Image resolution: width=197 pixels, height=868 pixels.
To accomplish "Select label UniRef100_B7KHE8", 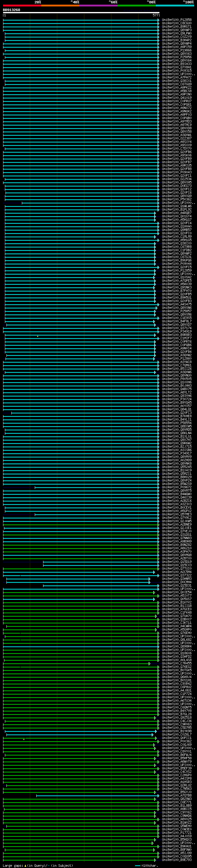I will [x=177, y=416].
